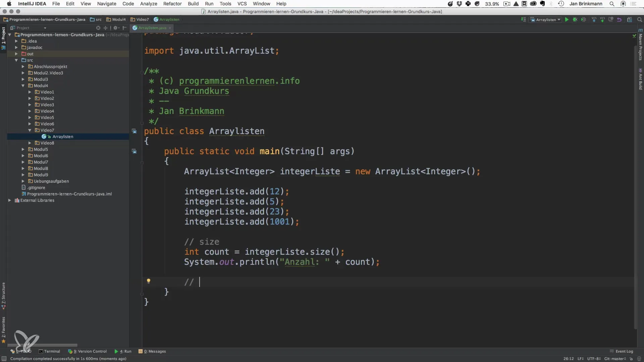This screenshot has width=644, height=362.
Task: Click the intention lightbulb in editor
Action: [x=149, y=281]
